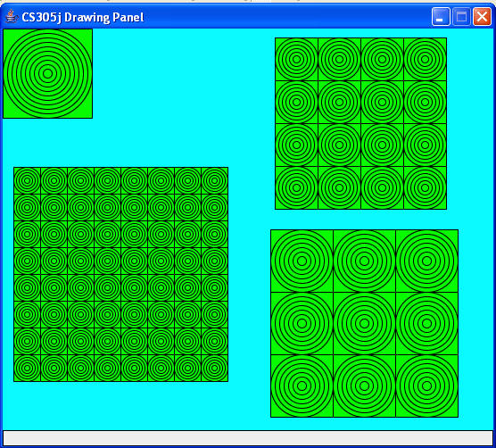Click bottom-left circle of the three-by-three grid

pyautogui.click(x=302, y=386)
